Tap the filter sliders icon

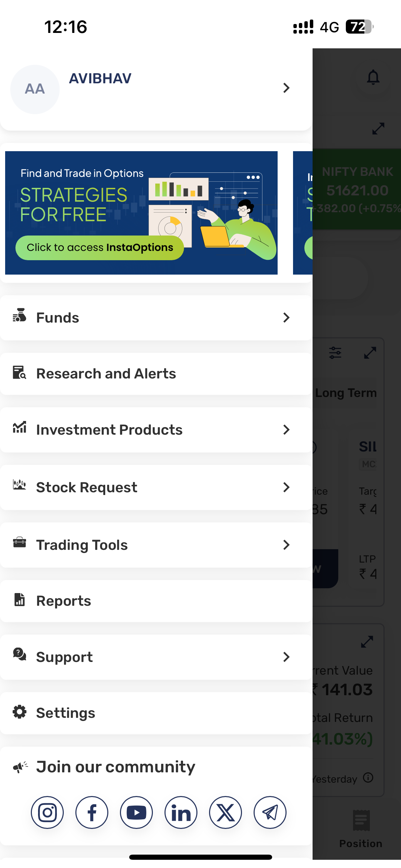tap(335, 352)
